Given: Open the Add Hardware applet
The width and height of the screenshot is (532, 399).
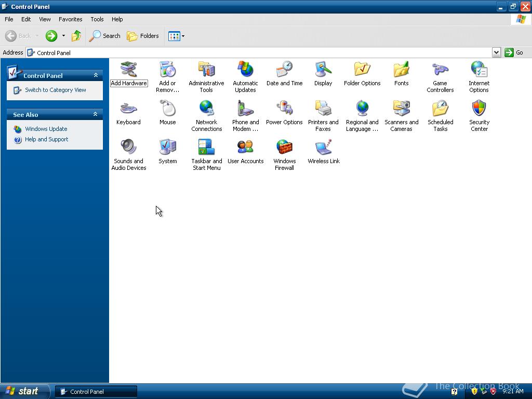Looking at the screenshot, I should [x=129, y=74].
